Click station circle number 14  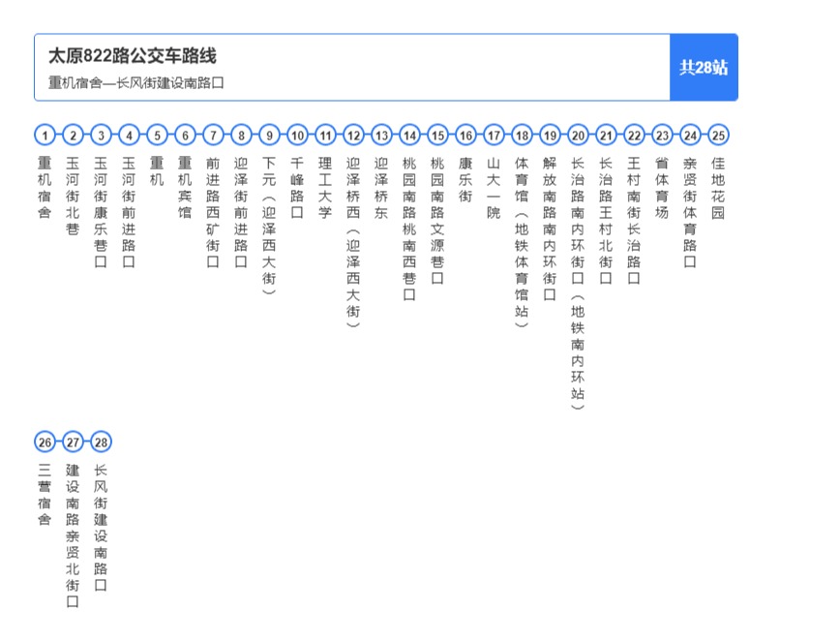[409, 135]
